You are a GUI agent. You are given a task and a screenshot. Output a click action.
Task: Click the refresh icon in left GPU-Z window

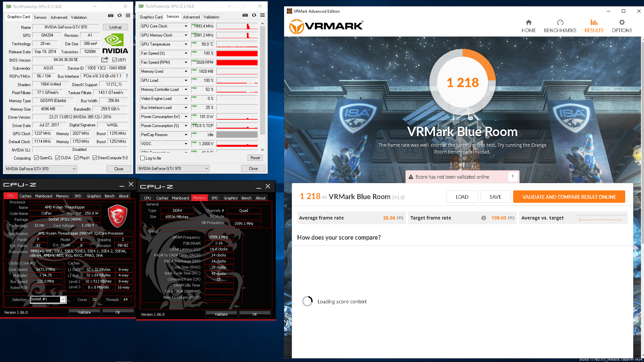(119, 15)
